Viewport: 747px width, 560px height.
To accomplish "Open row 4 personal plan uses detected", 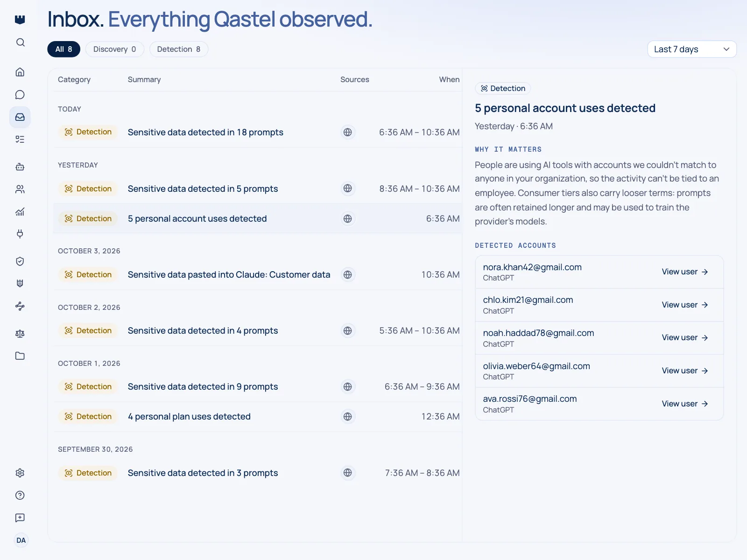I will click(x=258, y=416).
